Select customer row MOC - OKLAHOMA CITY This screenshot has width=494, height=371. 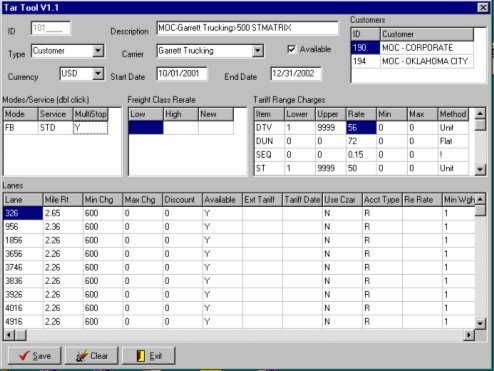pyautogui.click(x=412, y=61)
